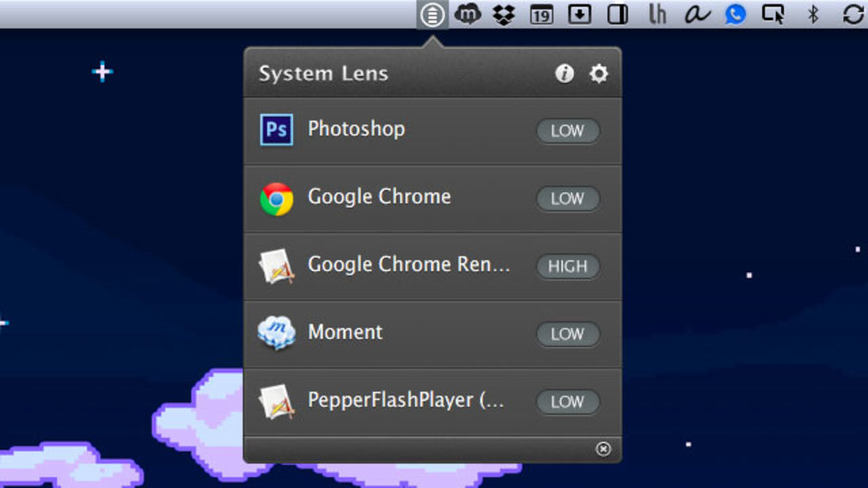Select the Photoshop row label
The width and height of the screenshot is (868, 488).
tap(356, 129)
